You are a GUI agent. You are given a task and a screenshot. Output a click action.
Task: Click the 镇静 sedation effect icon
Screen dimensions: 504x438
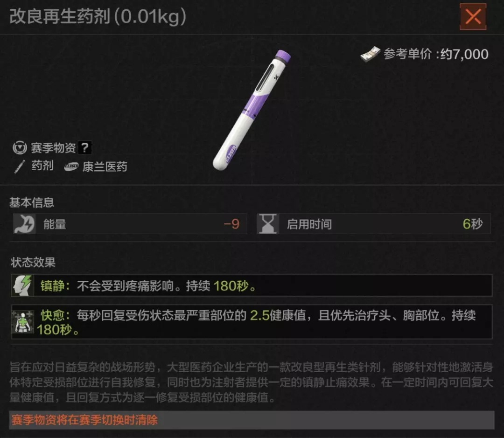pyautogui.click(x=22, y=285)
